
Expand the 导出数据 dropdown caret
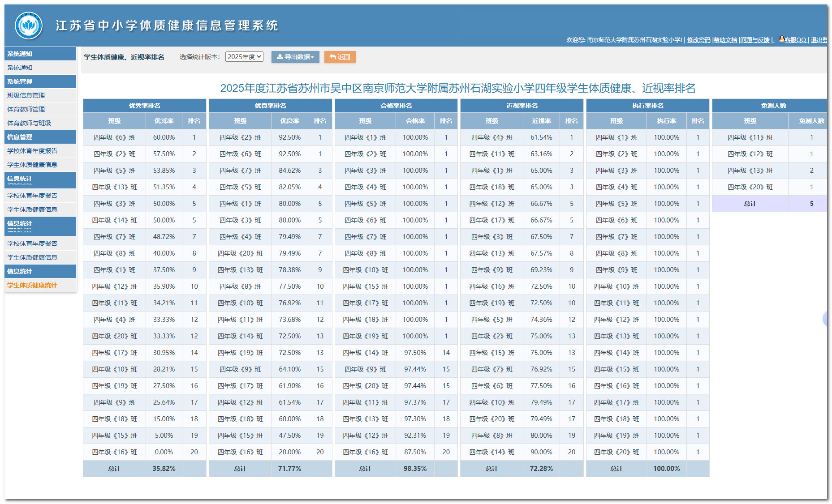pyautogui.click(x=312, y=57)
